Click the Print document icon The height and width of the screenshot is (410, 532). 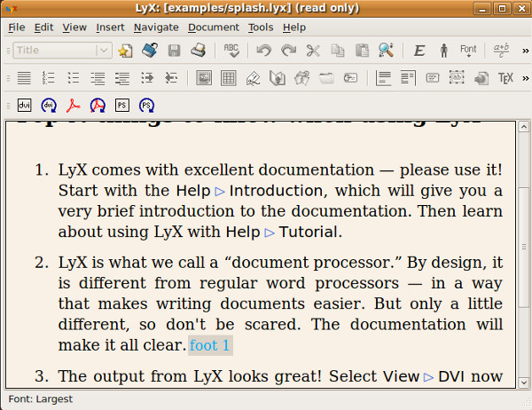click(x=198, y=51)
